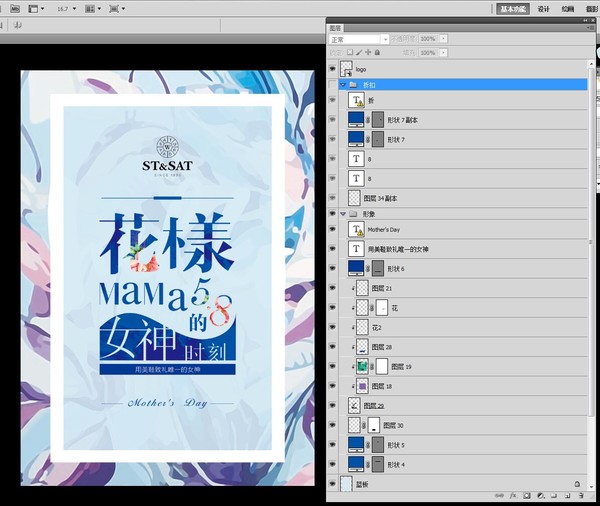Select the 图层 28 layer row

463,347
